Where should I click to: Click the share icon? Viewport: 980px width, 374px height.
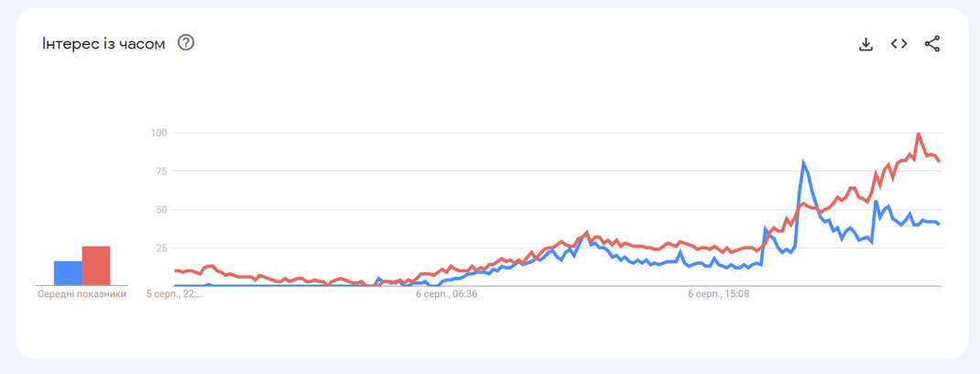pyautogui.click(x=931, y=44)
